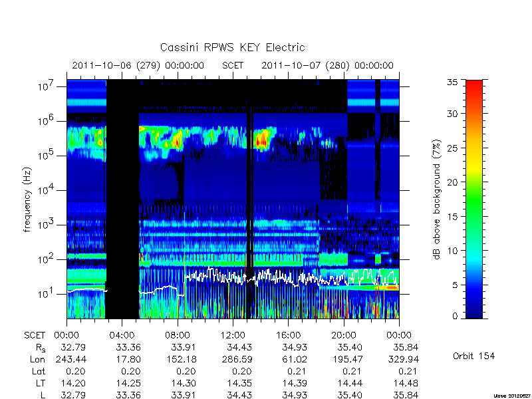Image resolution: width=532 pixels, height=399 pixels.
Task: Click the red top of the color bar
Action: coord(474,89)
